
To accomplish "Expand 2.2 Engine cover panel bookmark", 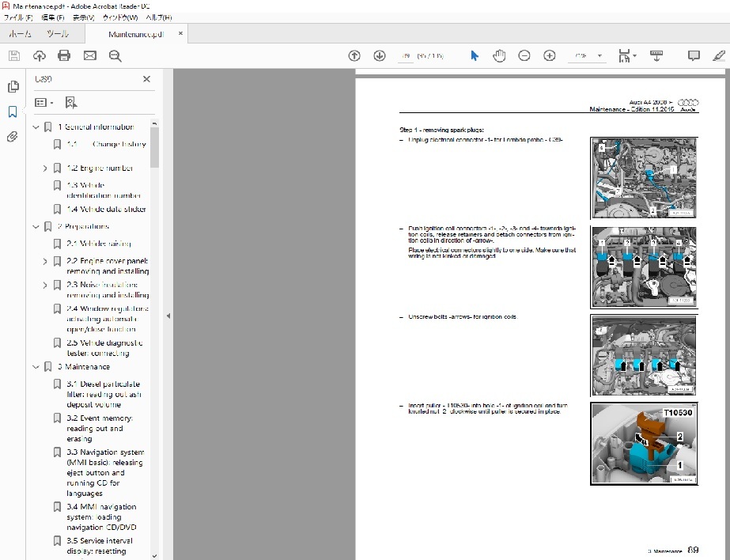I will pos(45,261).
